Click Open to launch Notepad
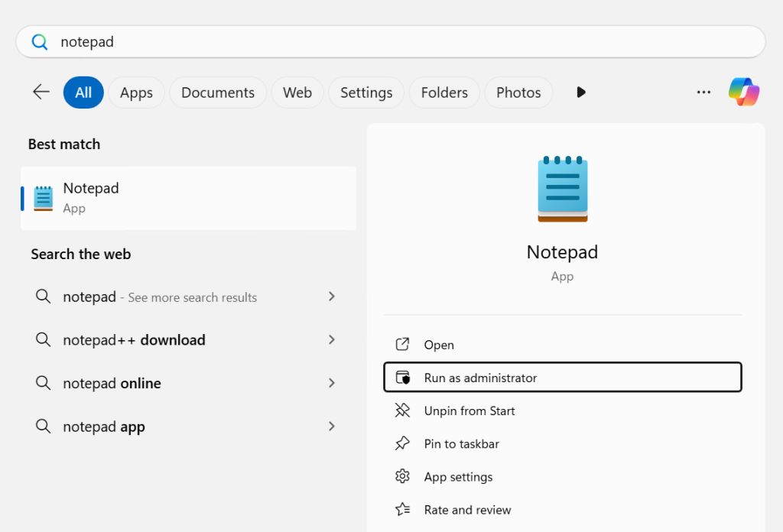This screenshot has width=783, height=532. click(x=440, y=344)
